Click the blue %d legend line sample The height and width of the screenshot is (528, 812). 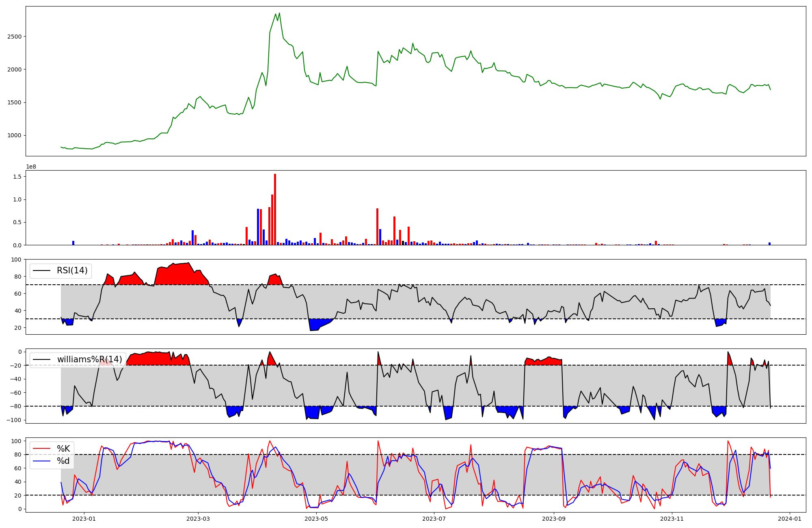click(x=41, y=461)
